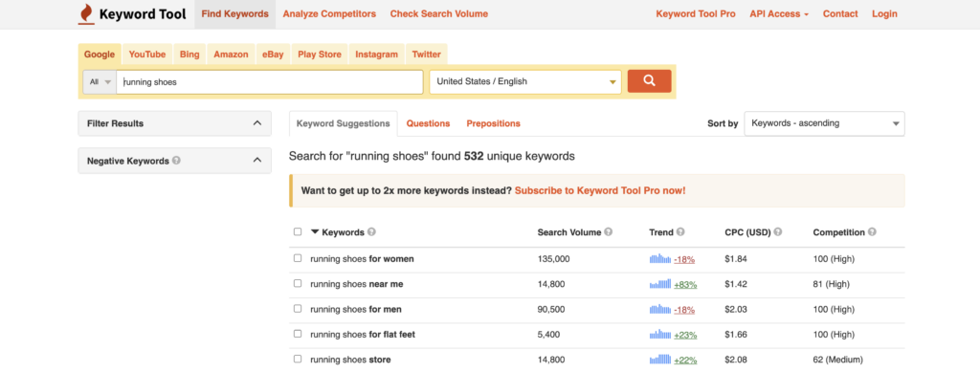This screenshot has height=372, width=980.
Task: Click help icon next to CPC (USD)
Action: (x=777, y=232)
